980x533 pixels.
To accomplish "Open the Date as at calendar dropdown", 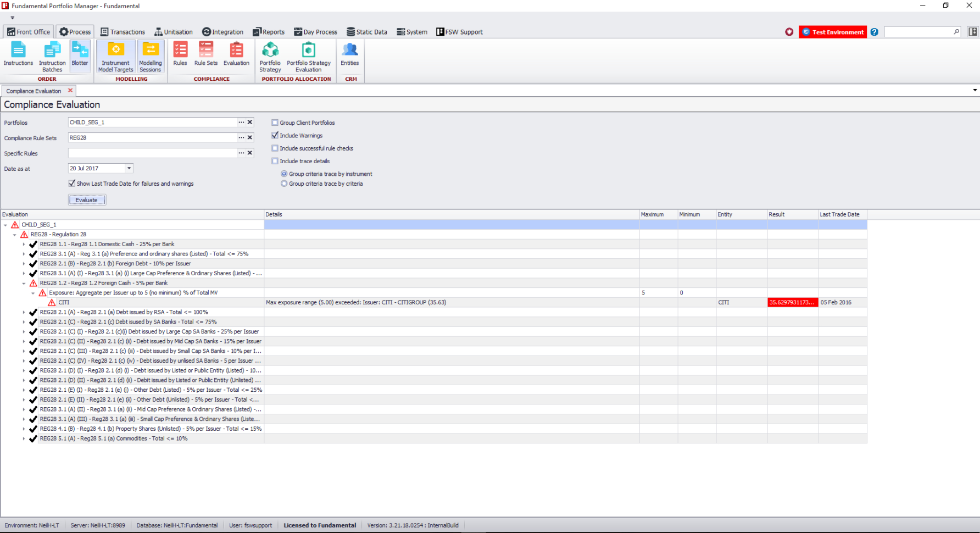I will tap(129, 168).
